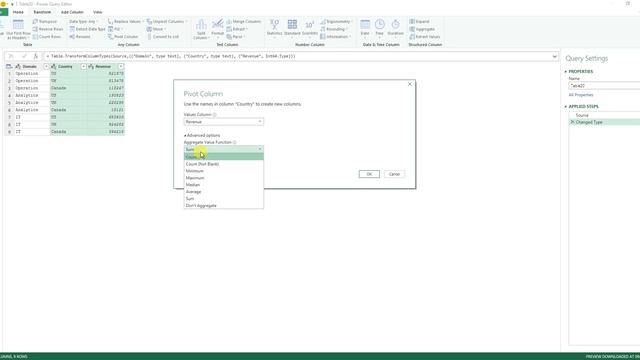The image size is (640, 360).
Task: Switch to the View tab
Action: click(98, 12)
